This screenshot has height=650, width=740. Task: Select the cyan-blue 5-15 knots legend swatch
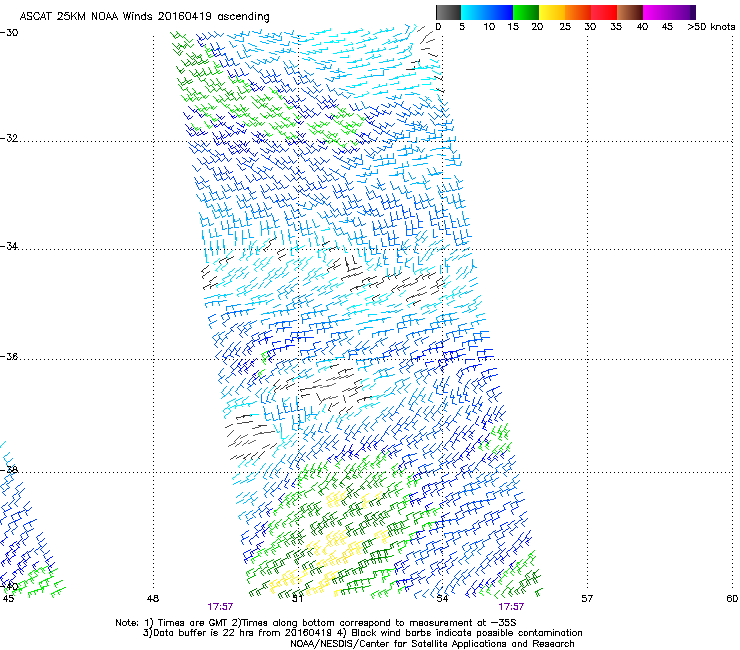487,12
